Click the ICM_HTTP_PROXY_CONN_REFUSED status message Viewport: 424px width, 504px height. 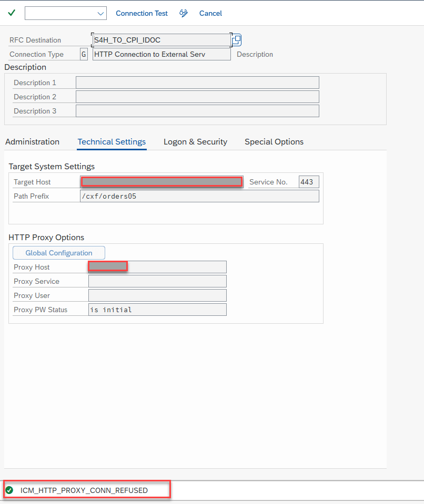click(84, 490)
